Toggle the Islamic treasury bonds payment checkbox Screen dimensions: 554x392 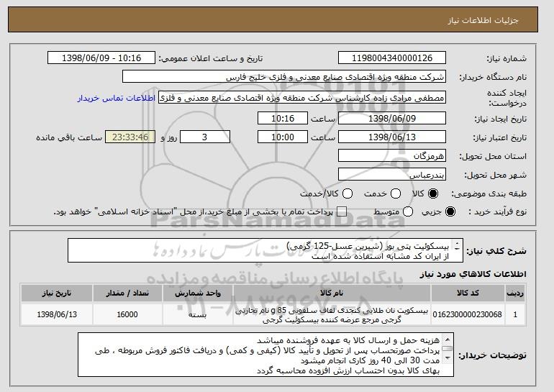click(342, 211)
